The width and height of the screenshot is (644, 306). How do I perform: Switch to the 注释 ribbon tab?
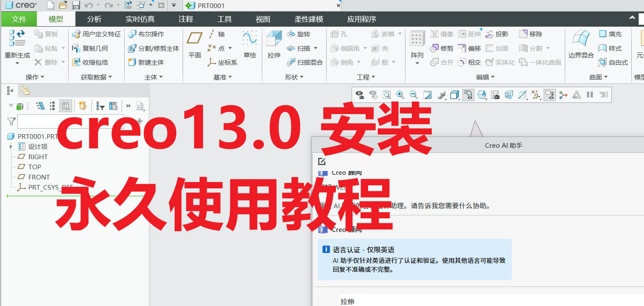(x=186, y=19)
